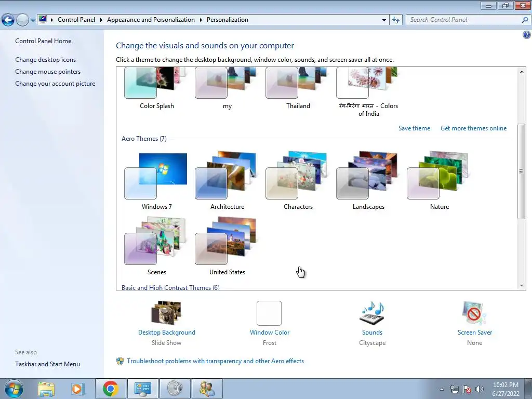532x399 pixels.
Task: Click the Desktop Background link
Action: pyautogui.click(x=167, y=332)
